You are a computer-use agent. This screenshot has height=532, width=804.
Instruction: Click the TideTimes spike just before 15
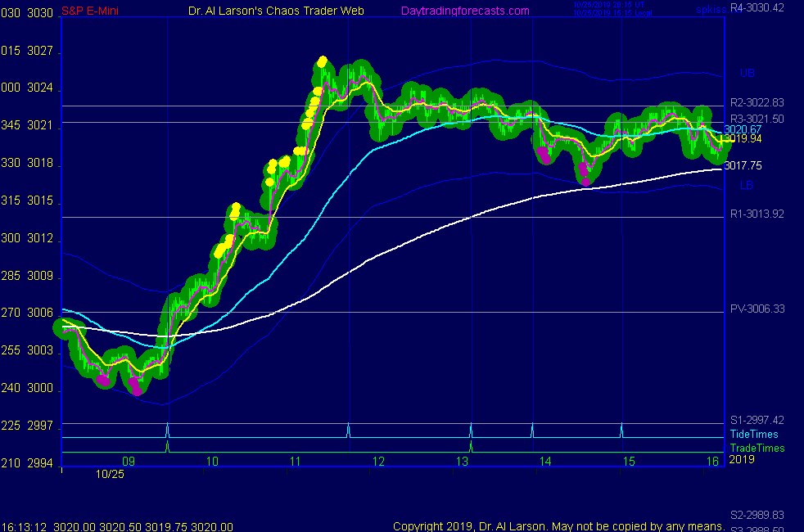click(x=622, y=430)
